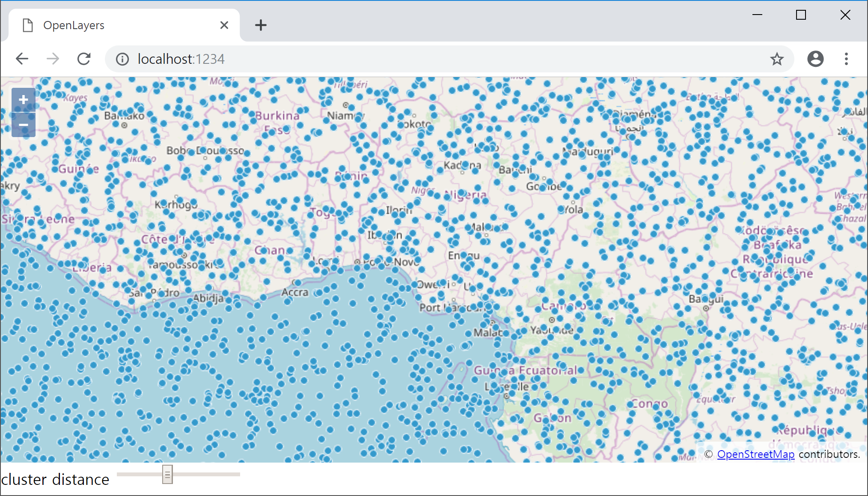Open the user profile icon
The height and width of the screenshot is (496, 868).
click(x=815, y=59)
